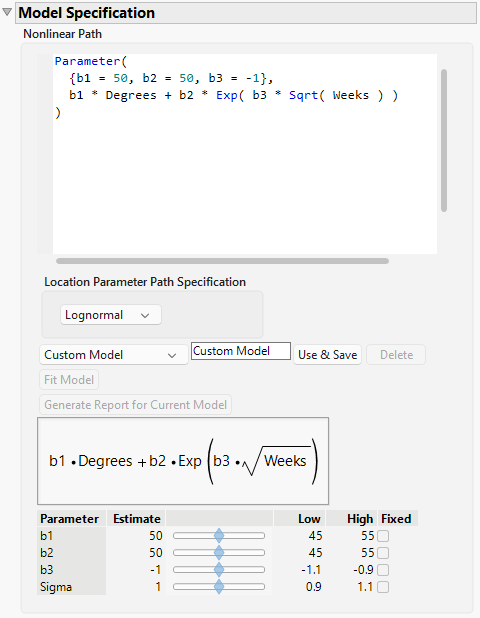Open the Lognormal distribution dropdown
480x618 pixels.
click(x=111, y=315)
